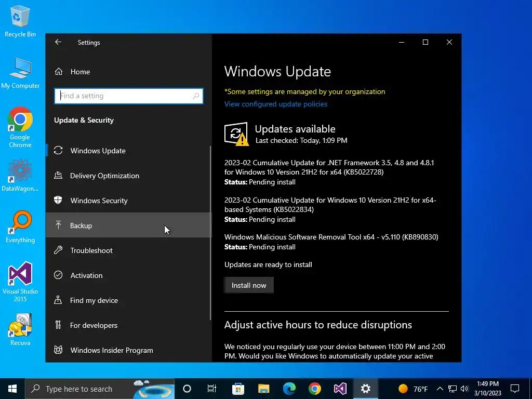Open Windows Insider Program settings page

(x=128, y=350)
